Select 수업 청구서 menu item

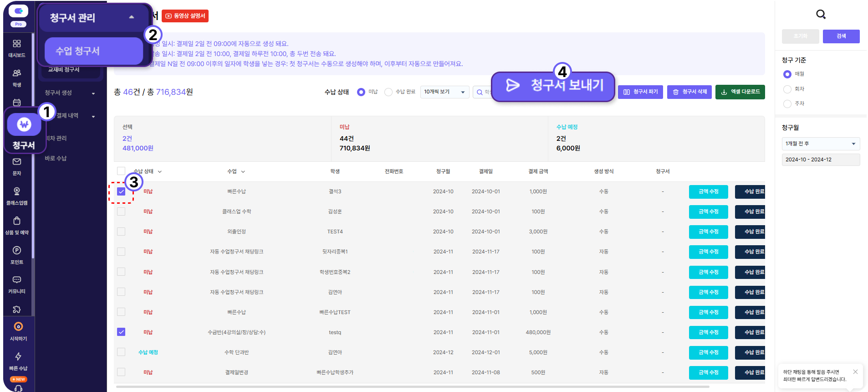coord(94,51)
